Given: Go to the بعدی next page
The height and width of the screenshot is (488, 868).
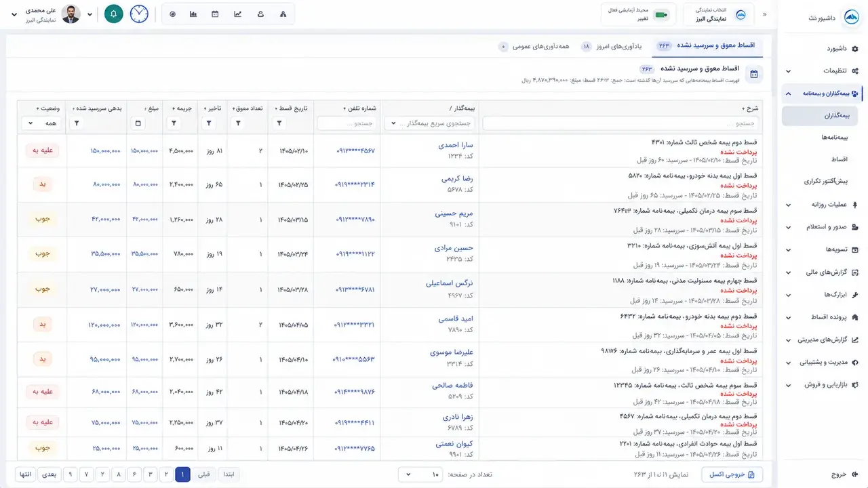Looking at the screenshot, I should [49, 474].
